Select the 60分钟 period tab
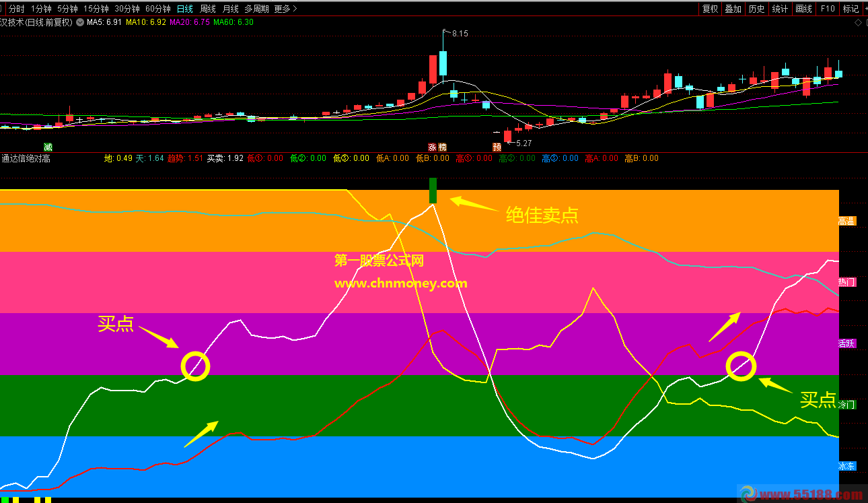 coord(158,9)
